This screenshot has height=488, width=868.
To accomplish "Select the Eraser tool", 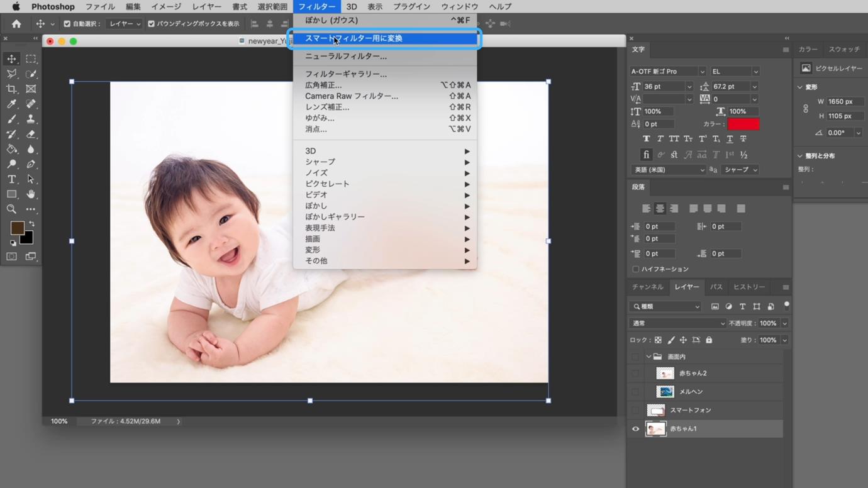I will pyautogui.click(x=31, y=134).
